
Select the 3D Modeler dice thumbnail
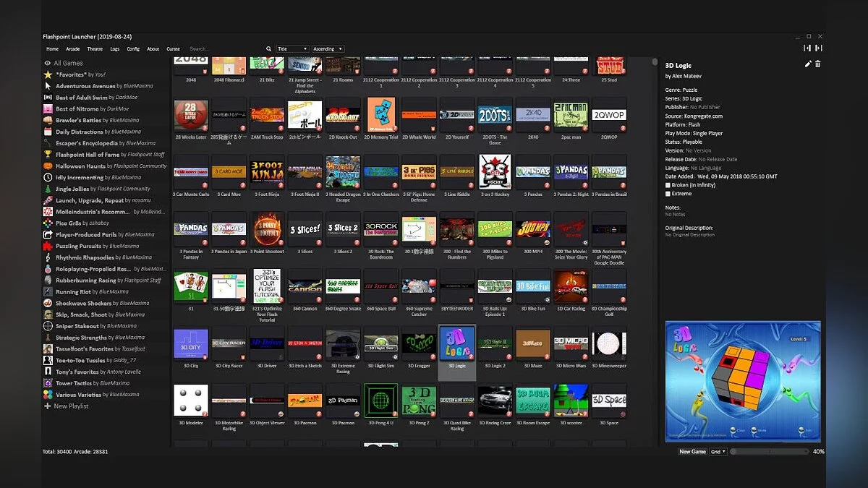191,401
